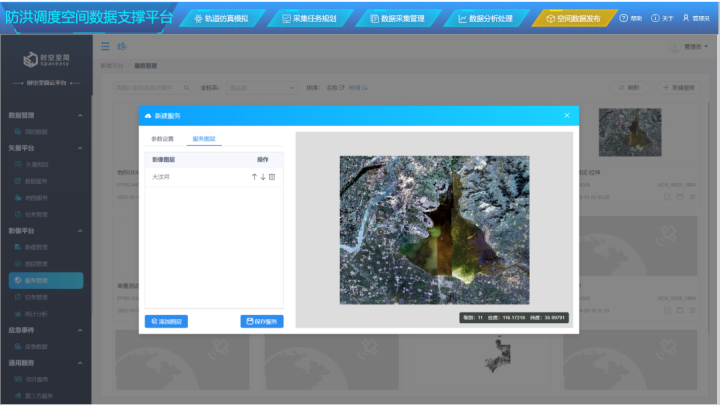720x405 pixels.
Task: Open the 数据分析处理 top navigation tab
Action: 484,18
